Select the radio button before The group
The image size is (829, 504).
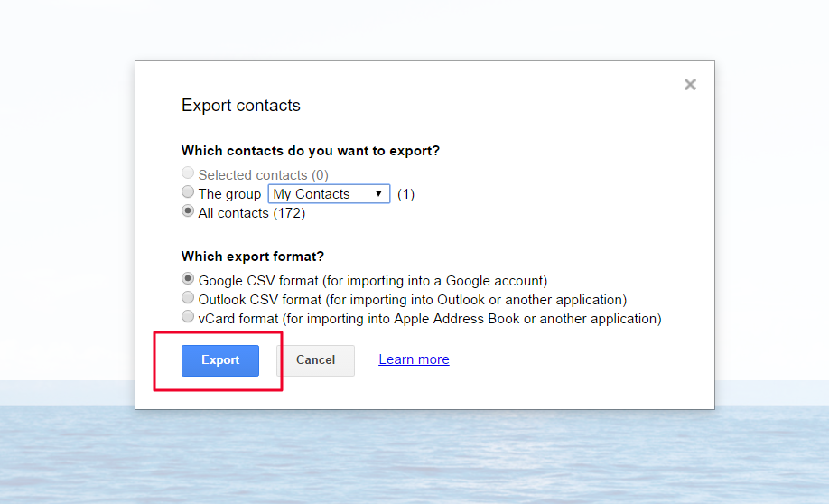[x=188, y=192]
